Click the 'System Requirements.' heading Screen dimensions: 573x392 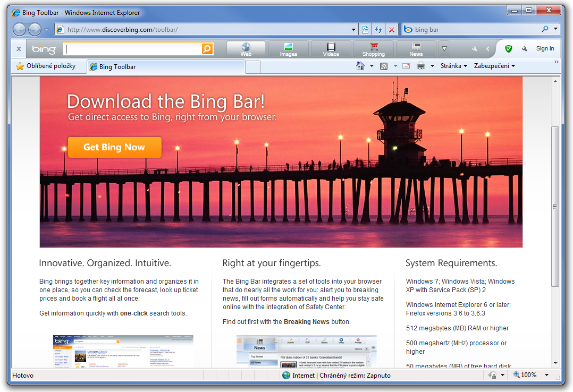[x=451, y=263]
